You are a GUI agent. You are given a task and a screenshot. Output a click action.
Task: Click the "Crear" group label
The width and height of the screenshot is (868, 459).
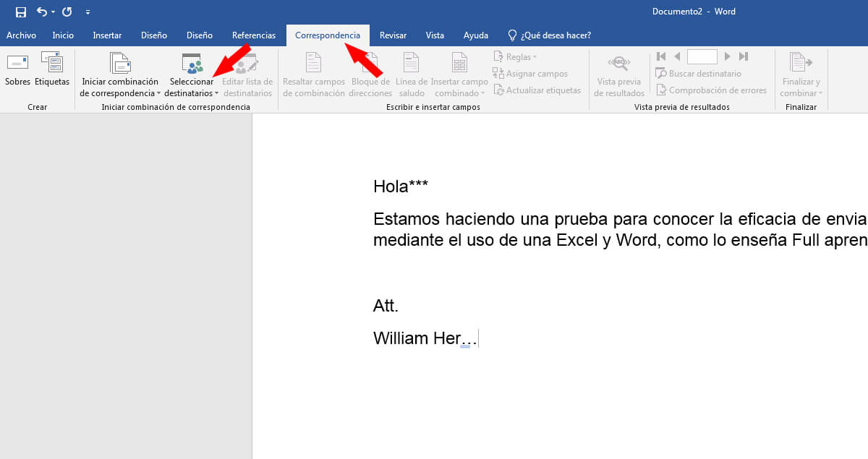[x=37, y=107]
